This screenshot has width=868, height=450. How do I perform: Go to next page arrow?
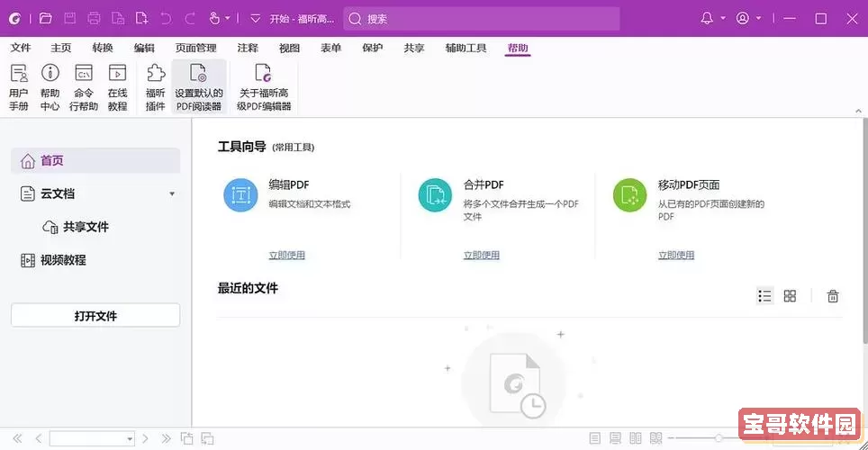click(145, 439)
